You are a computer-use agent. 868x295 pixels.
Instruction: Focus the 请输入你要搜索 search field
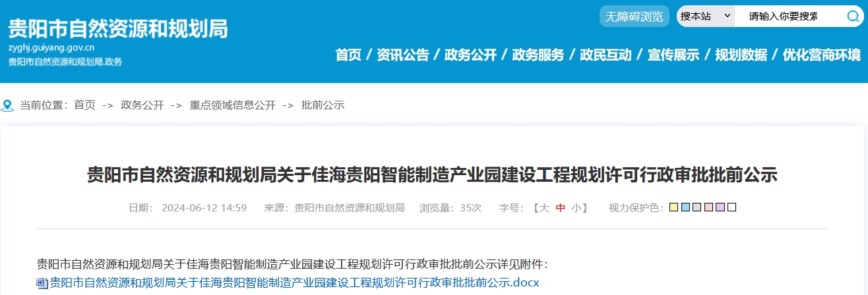pos(789,16)
